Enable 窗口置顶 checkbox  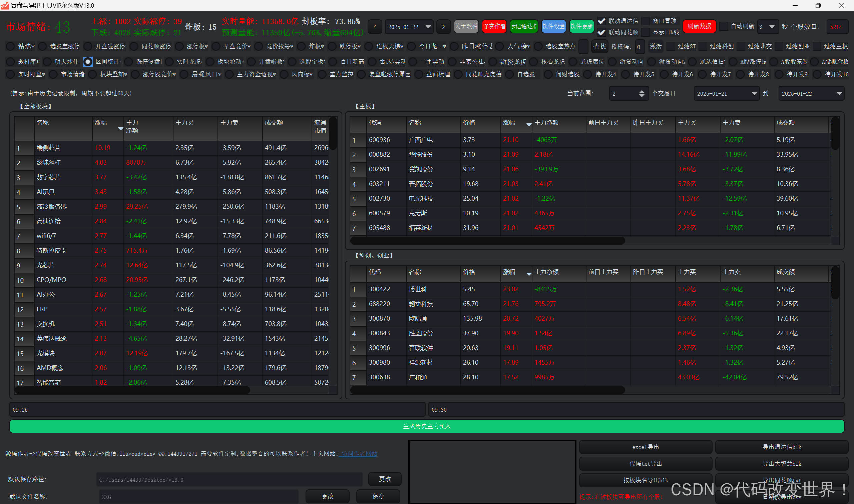(x=646, y=21)
